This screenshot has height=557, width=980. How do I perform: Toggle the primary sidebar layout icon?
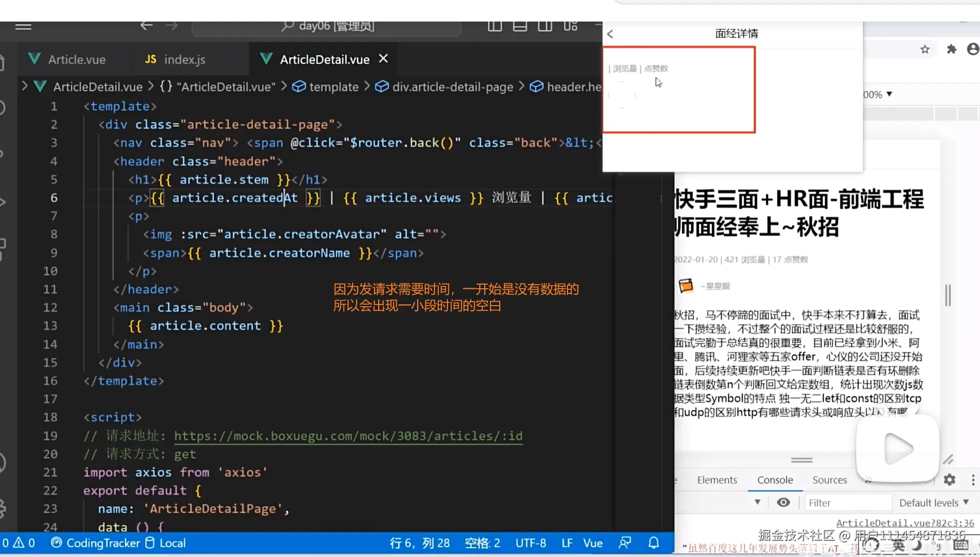click(495, 26)
